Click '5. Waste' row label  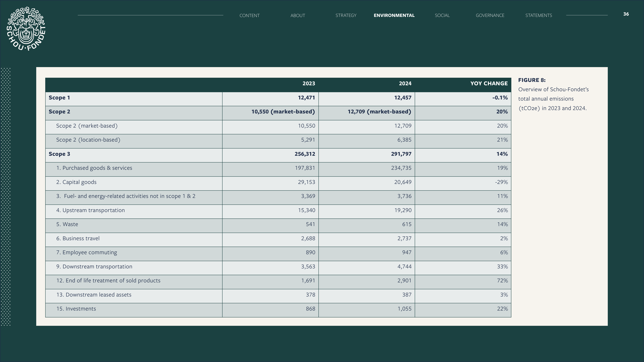(x=67, y=224)
